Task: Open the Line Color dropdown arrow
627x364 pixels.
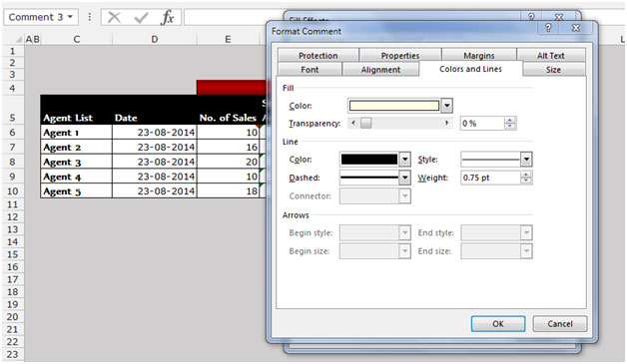Action: 405,160
